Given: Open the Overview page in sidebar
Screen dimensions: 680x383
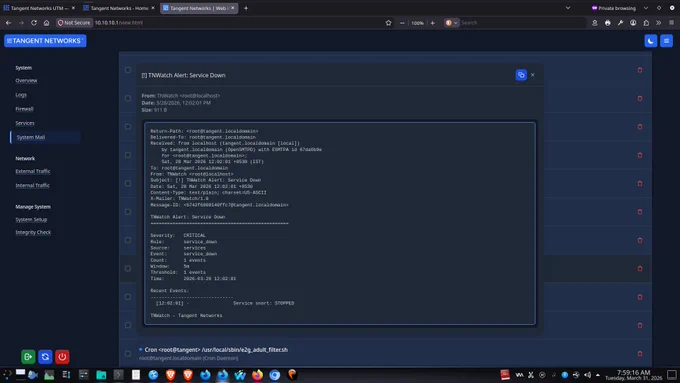Looking at the screenshot, I should point(26,81).
